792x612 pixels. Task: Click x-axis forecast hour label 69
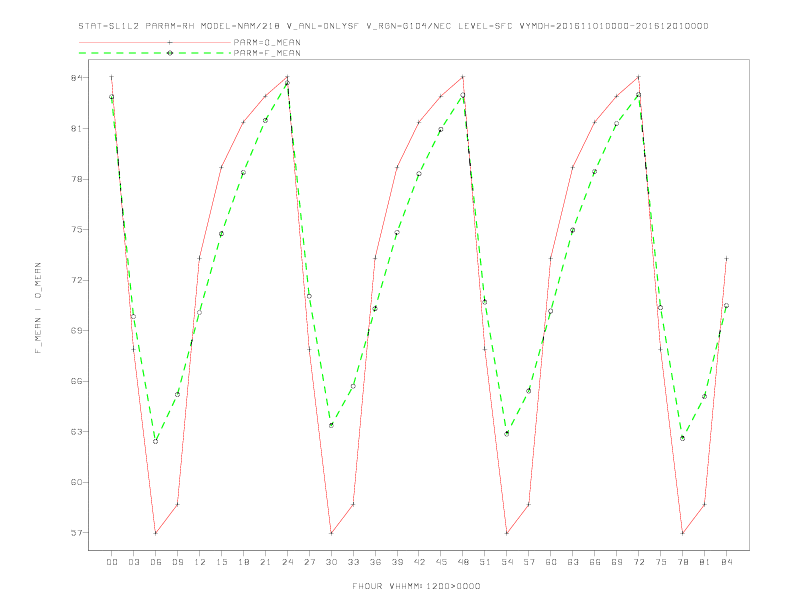[x=617, y=562]
